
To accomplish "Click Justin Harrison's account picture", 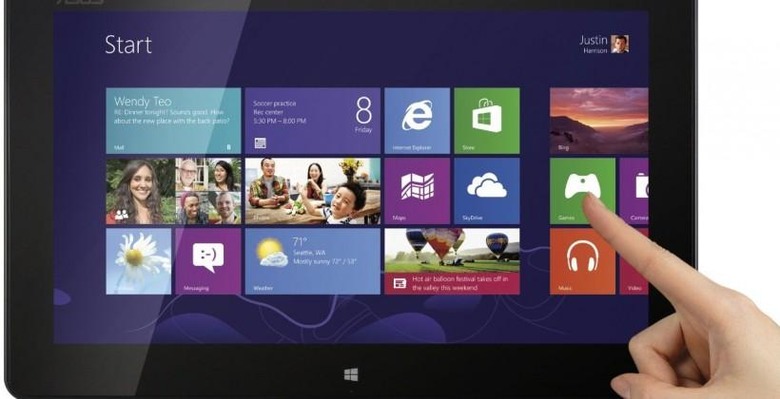I will pos(620,44).
